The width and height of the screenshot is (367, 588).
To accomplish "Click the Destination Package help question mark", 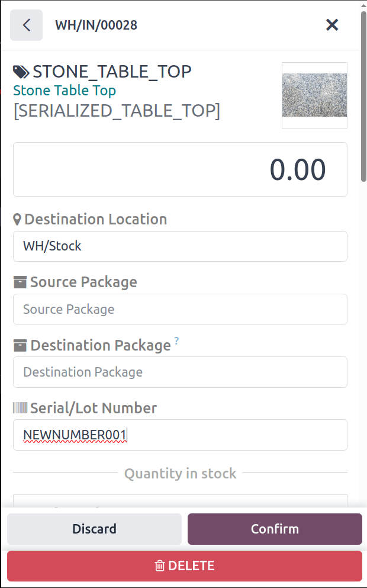I will point(176,341).
